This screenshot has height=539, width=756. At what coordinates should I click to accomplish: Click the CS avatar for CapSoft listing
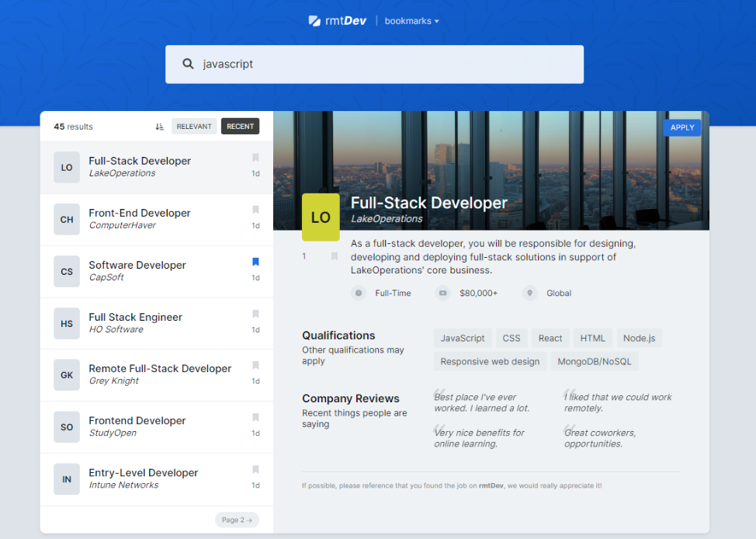pos(67,272)
